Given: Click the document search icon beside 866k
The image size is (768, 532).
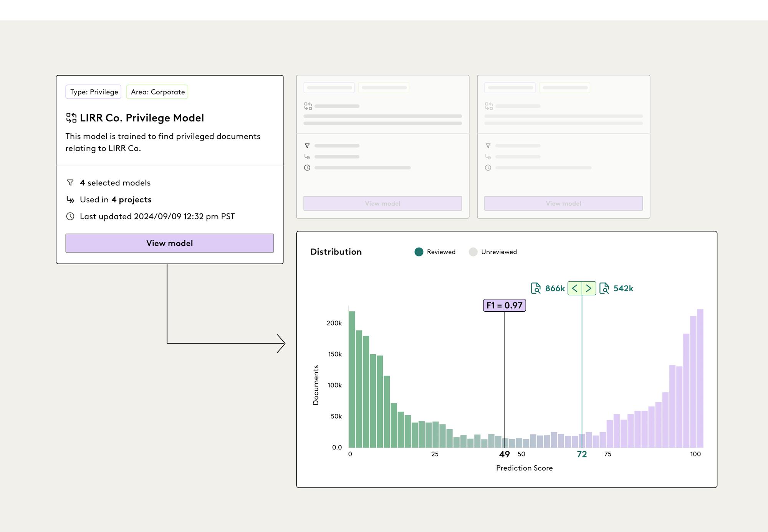Looking at the screenshot, I should tap(536, 288).
